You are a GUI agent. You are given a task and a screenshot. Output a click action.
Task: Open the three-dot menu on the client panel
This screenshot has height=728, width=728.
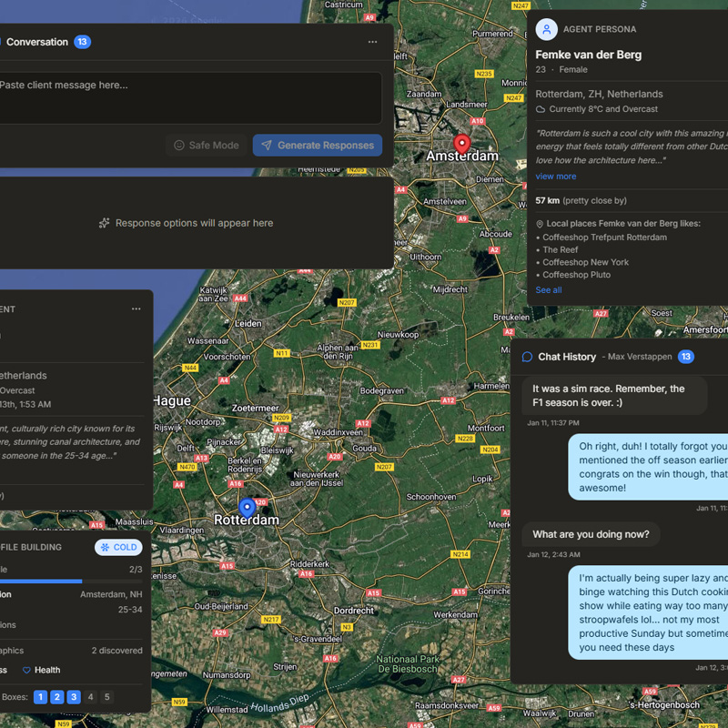pos(136,308)
